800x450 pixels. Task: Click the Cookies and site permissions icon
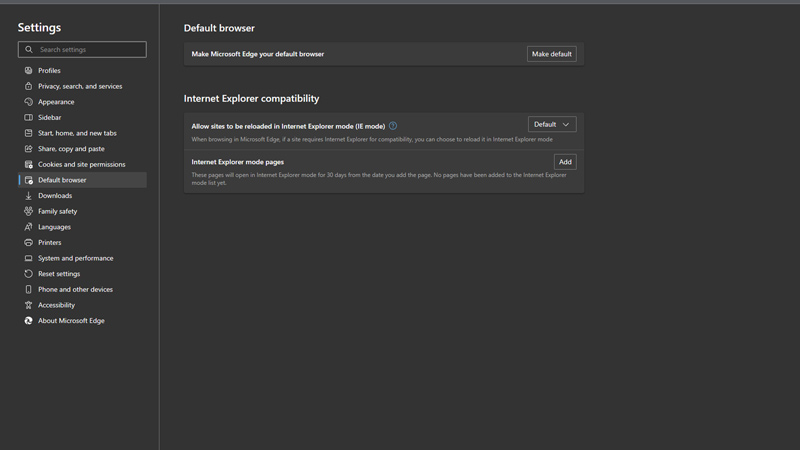[x=29, y=164]
